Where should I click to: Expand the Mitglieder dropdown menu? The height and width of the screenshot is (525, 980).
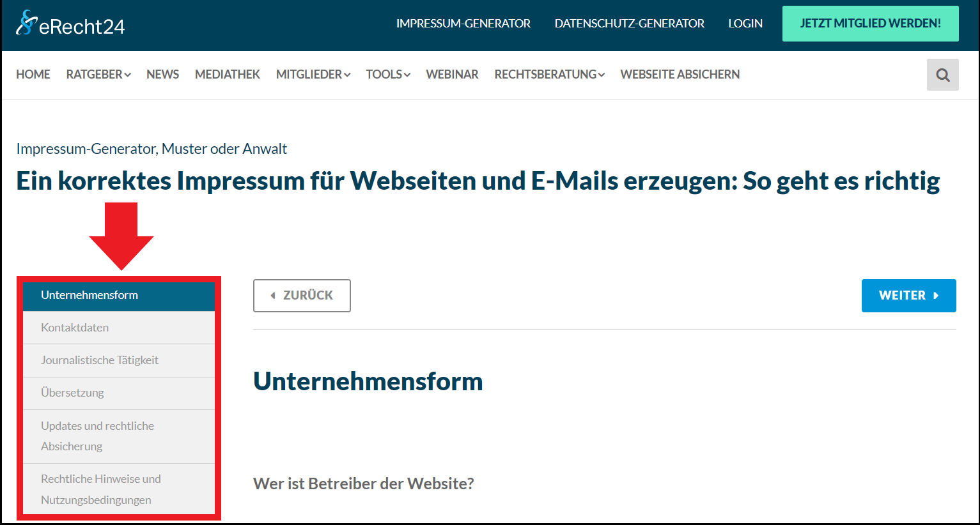[x=313, y=74]
